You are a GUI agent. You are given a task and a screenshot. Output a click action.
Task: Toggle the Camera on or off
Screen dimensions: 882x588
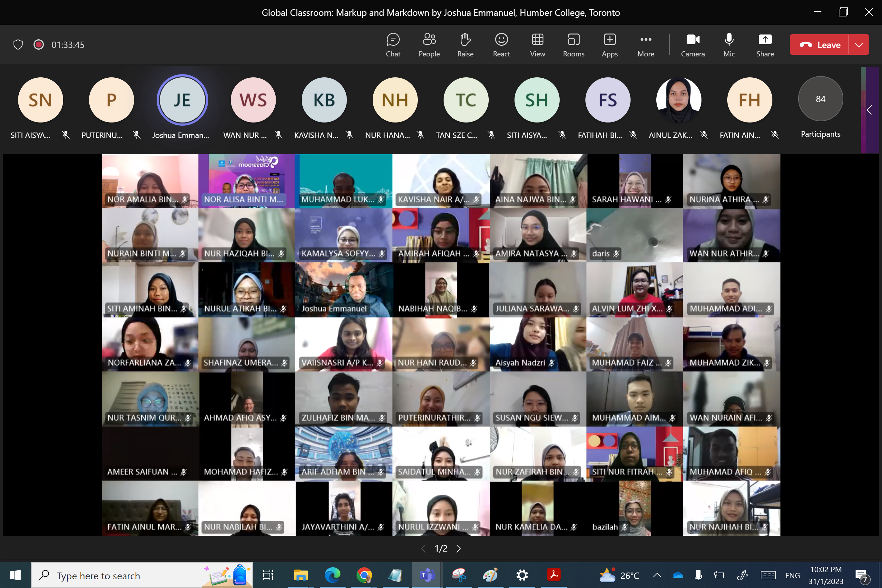[693, 45]
